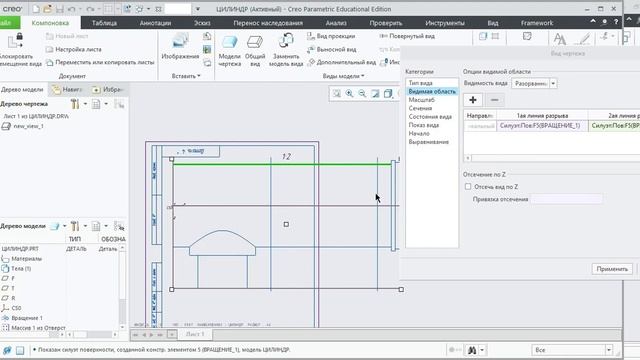Screen dimensions: 640x360
Task: Open Перенос наследования tab
Action: click(x=268, y=23)
